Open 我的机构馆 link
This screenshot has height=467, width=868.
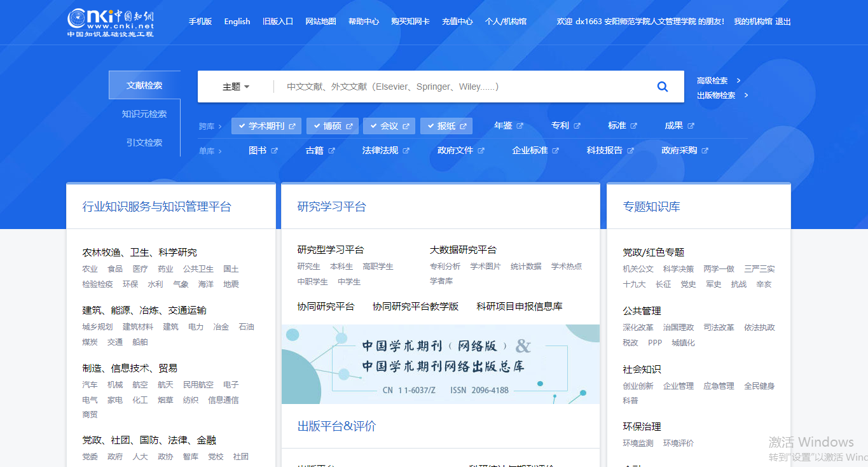pos(753,22)
